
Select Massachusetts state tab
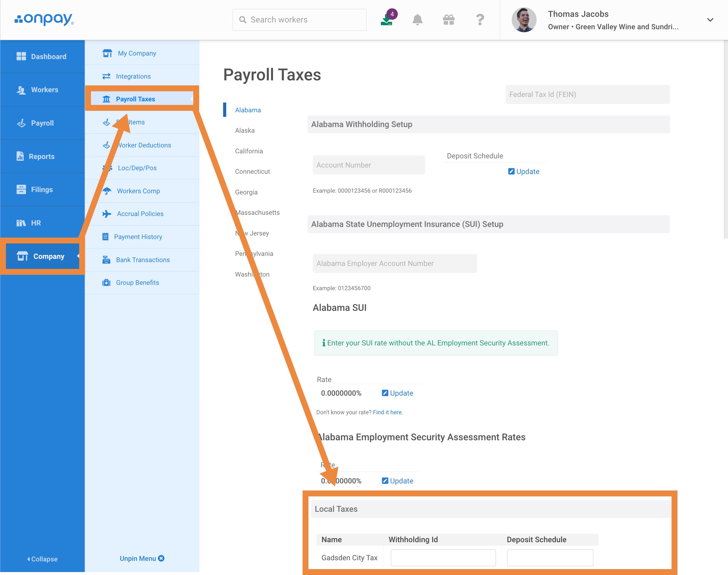click(x=257, y=212)
